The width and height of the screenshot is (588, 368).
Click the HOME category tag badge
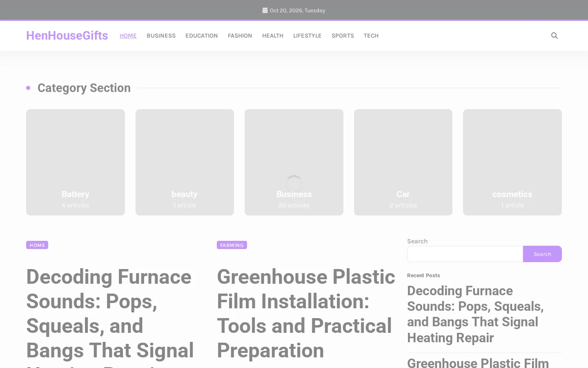[37, 245]
